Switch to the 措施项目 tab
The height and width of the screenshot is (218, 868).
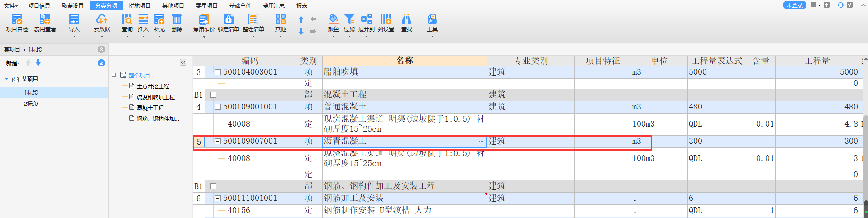[139, 5]
